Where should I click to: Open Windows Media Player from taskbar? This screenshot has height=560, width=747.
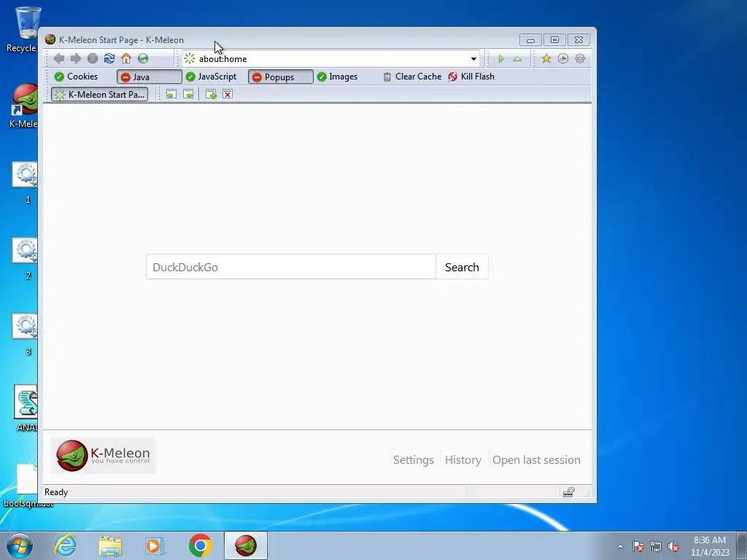[x=155, y=545]
